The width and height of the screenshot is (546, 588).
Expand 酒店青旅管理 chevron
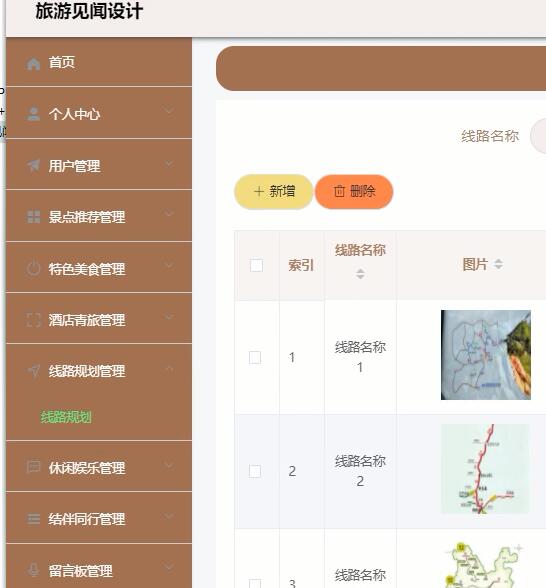169,317
